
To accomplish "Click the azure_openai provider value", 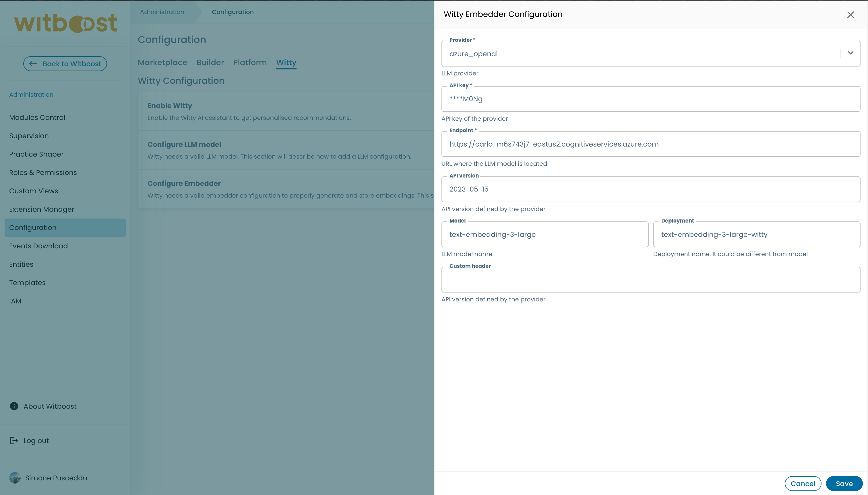I will (473, 54).
